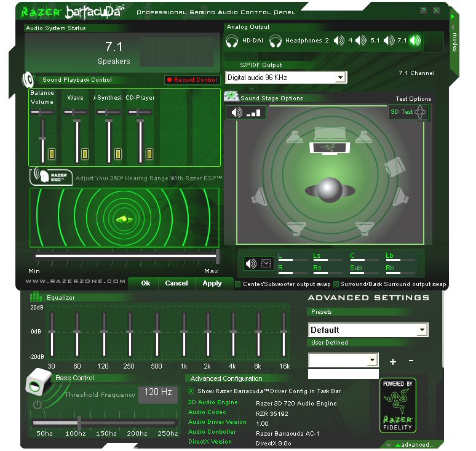Click the glowing head icon in ESP rings

coord(124,218)
